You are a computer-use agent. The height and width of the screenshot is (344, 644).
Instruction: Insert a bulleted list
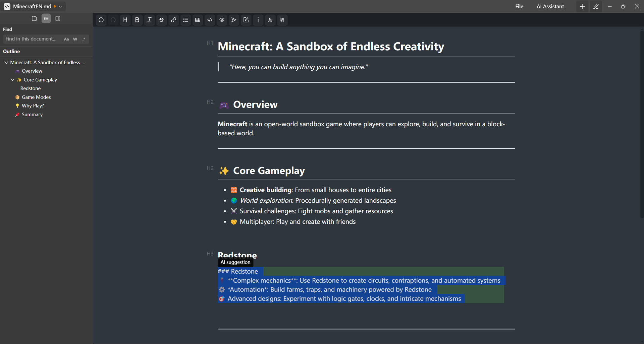point(185,20)
